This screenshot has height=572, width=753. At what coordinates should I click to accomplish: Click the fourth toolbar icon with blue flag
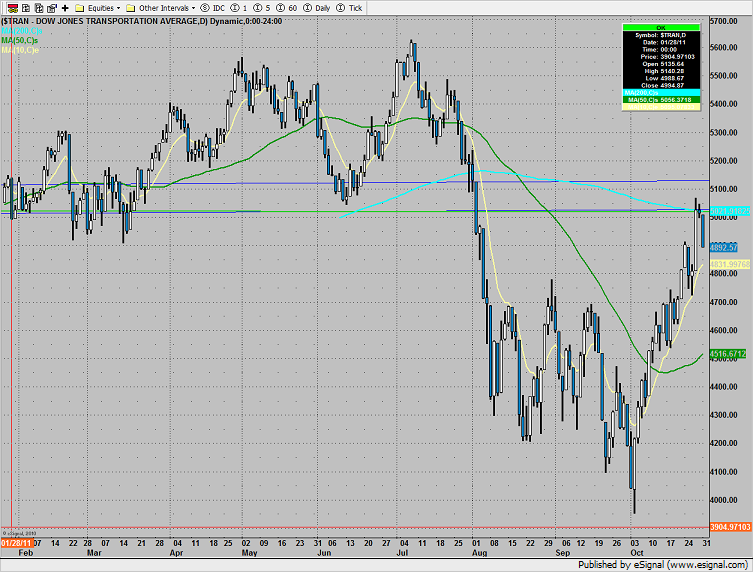(x=52, y=8)
